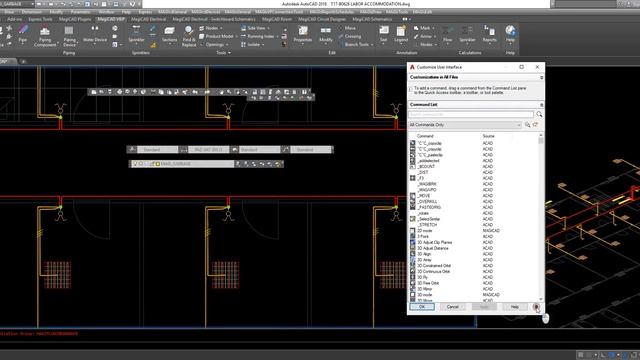
Task: Open MagiCAD Help from ribbon
Action: 510,34
